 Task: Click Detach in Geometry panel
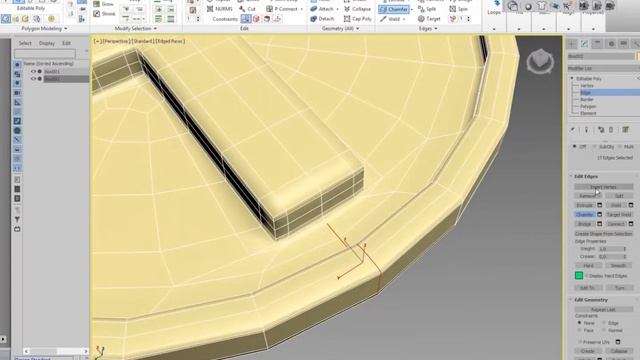coord(322,19)
